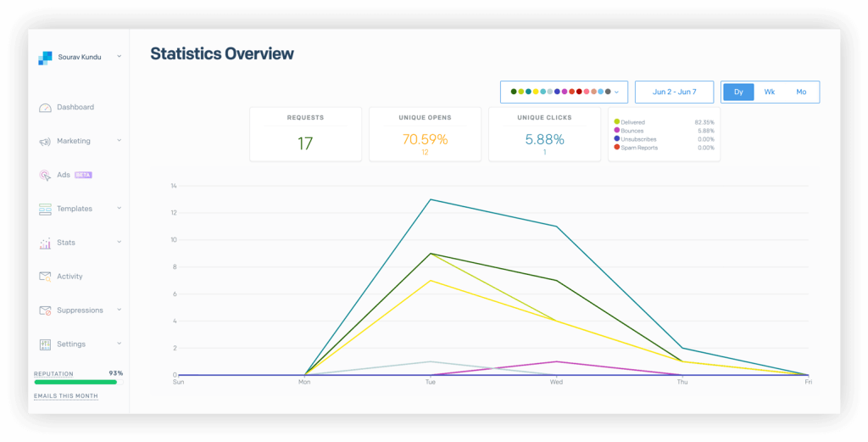Screen dimensions: 868x442
Task: Click the Tue label on chart axis
Action: pyautogui.click(x=430, y=382)
